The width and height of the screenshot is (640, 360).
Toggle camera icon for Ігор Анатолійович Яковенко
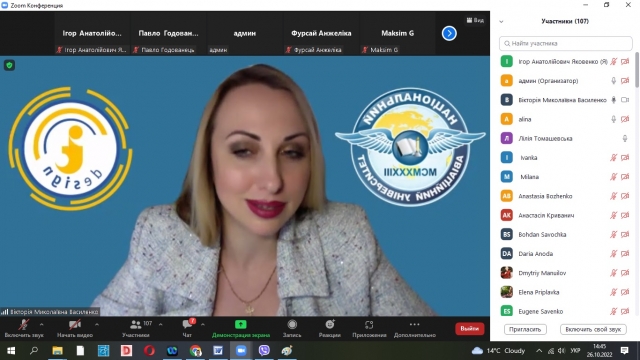pos(625,62)
